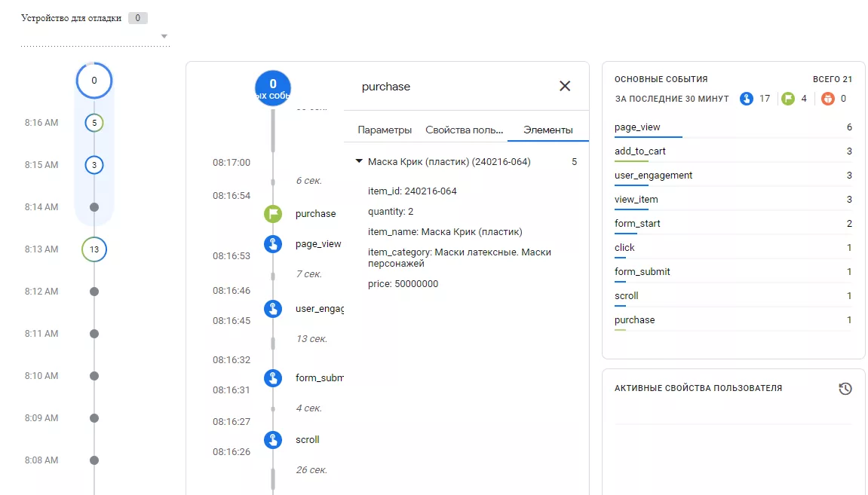Select the 8:15 AM bubble with 3 events
Viewport: 868px width, 495px height.
[94, 165]
